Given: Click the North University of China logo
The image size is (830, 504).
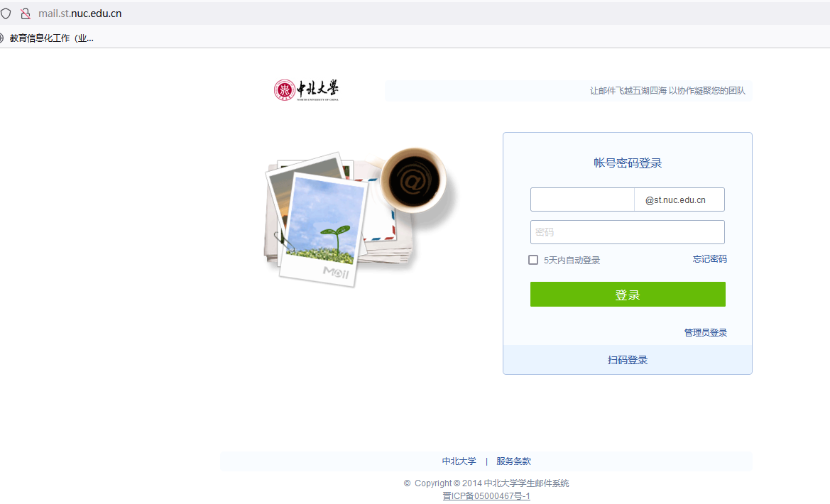Looking at the screenshot, I should (x=306, y=90).
